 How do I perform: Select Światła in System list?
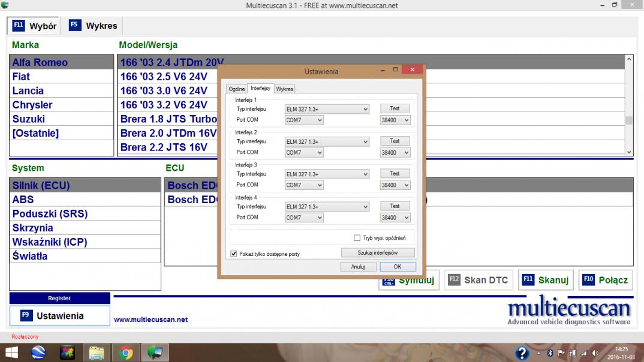click(85, 256)
